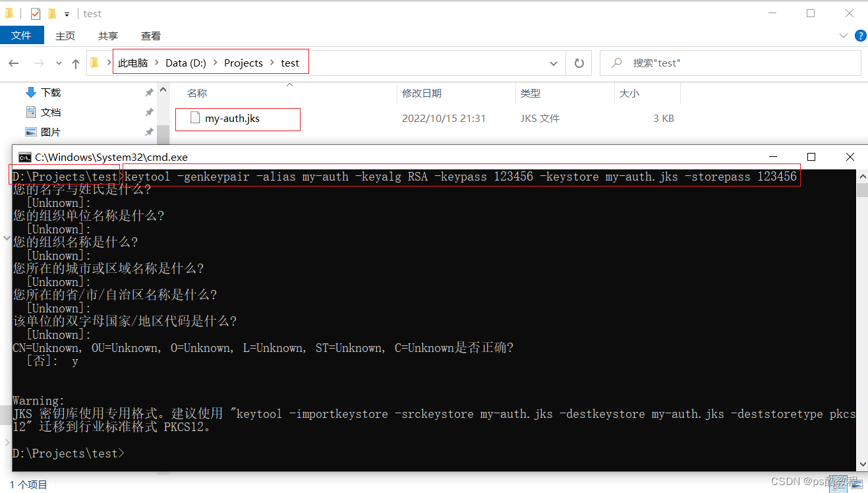Open the 图片 quick access folder

tap(51, 132)
